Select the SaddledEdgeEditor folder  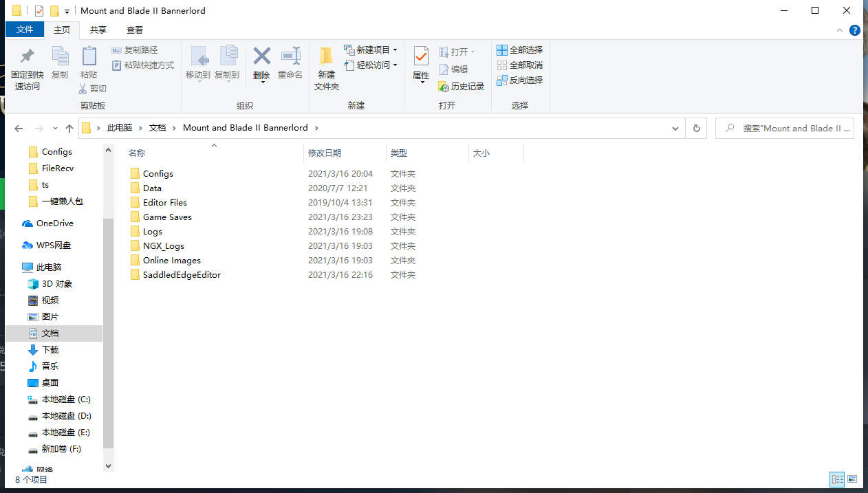[x=175, y=275]
